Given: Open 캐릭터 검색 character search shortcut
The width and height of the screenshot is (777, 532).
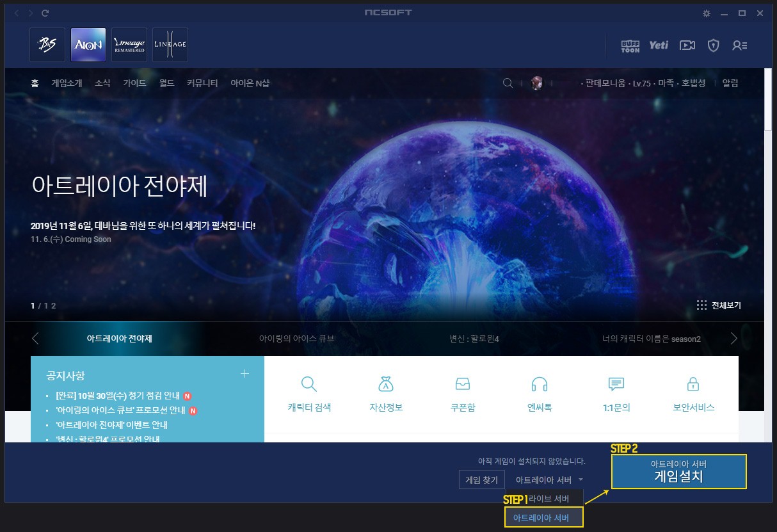Looking at the screenshot, I should (309, 394).
